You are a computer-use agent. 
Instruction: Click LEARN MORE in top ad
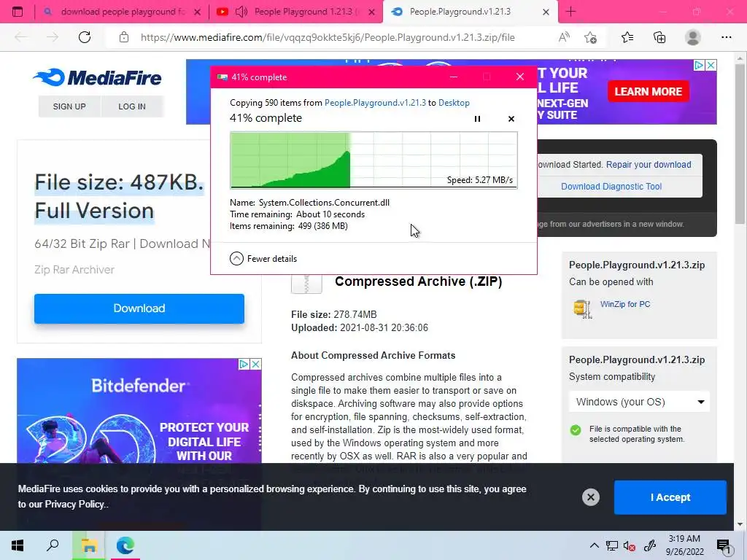[648, 91]
